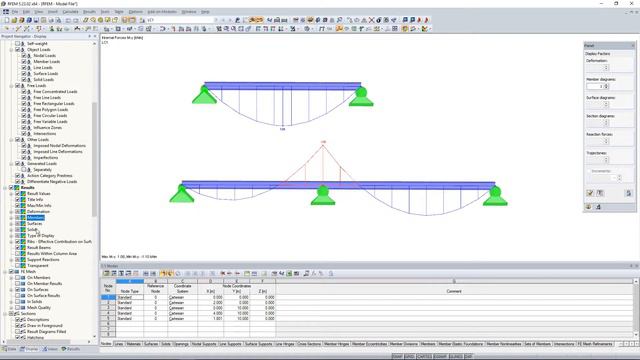640x360 pixels.
Task: Click the Open file folder icon
Action: pyautogui.click(x=14, y=20)
